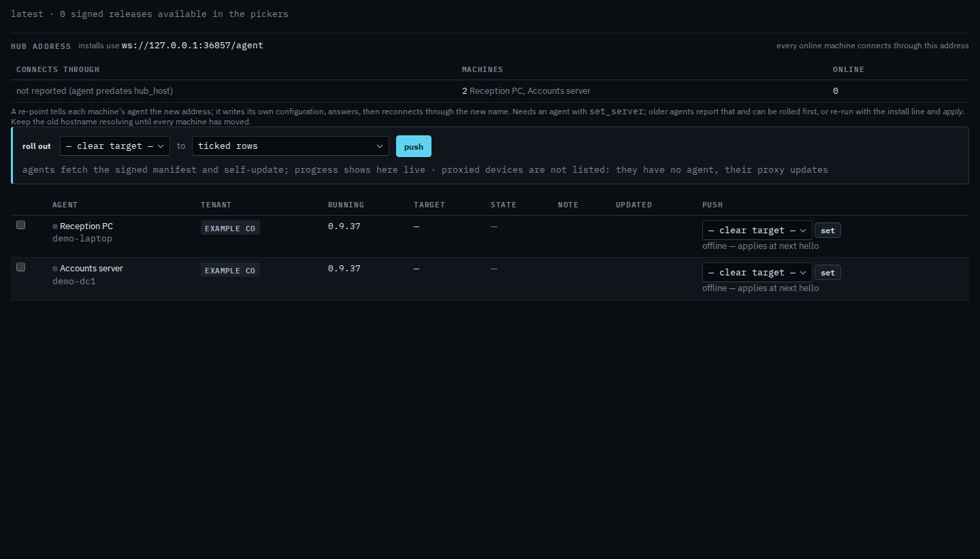Click the blue push button
This screenshot has width=980, height=559.
(414, 146)
